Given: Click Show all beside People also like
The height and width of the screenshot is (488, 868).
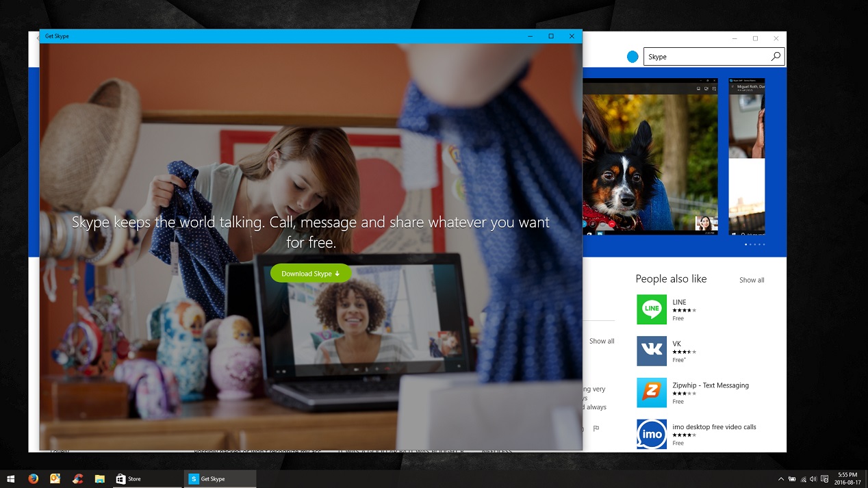Looking at the screenshot, I should pos(752,280).
